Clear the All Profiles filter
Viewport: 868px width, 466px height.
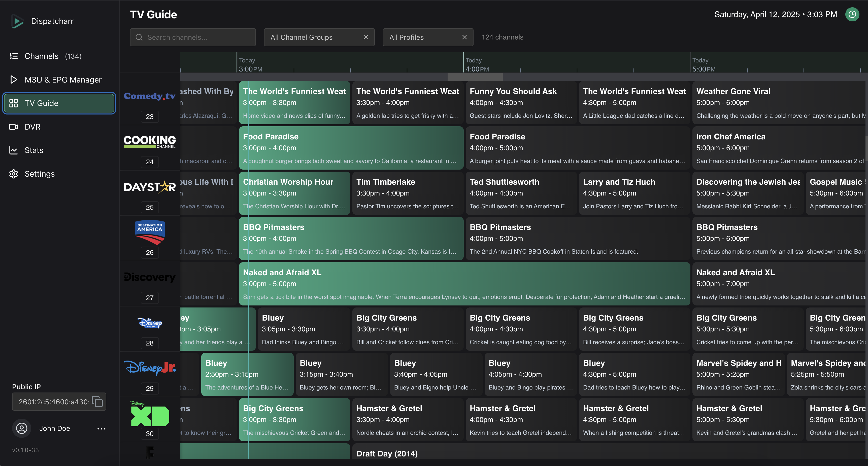point(464,37)
